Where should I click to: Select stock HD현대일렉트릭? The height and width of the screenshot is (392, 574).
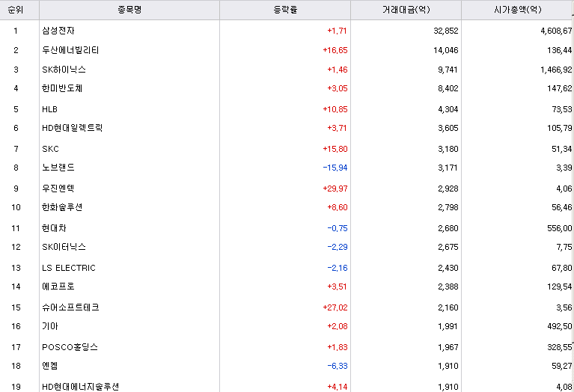point(72,128)
